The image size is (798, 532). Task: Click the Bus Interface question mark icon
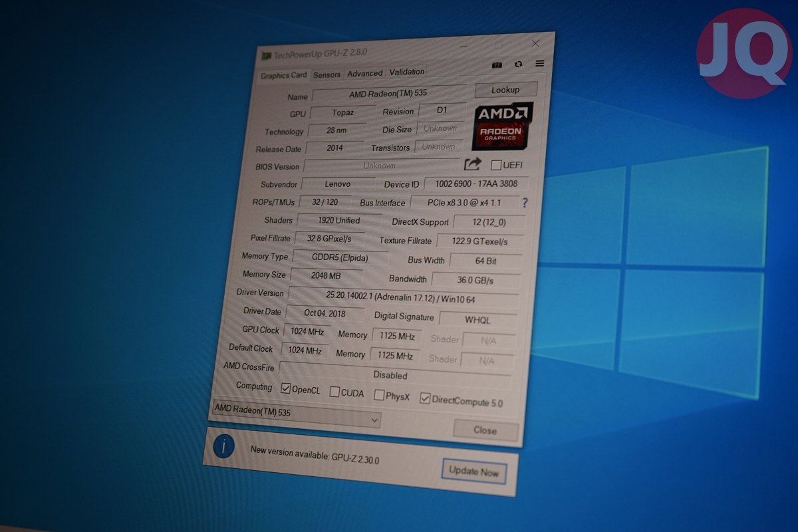point(525,203)
